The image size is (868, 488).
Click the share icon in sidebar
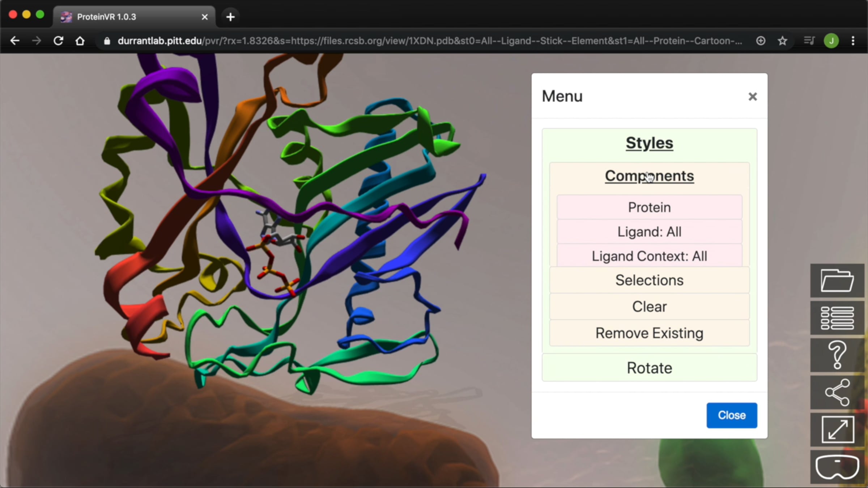837,393
